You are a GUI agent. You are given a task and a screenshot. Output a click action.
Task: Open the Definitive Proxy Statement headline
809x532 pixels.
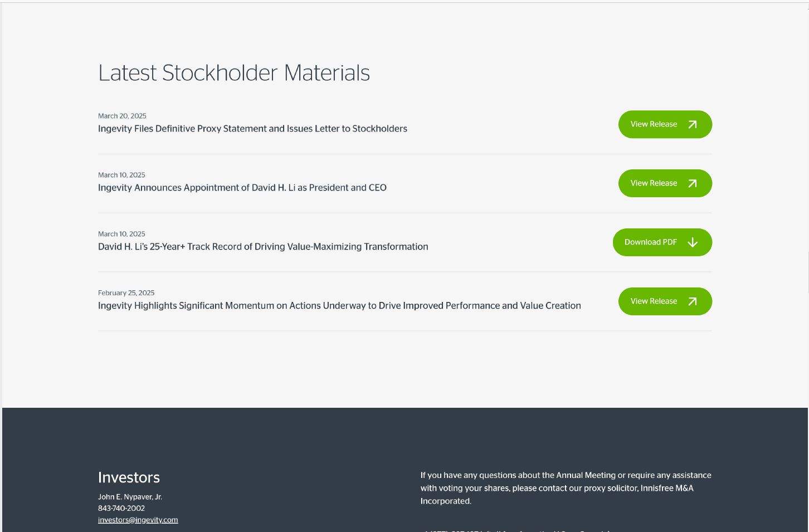tap(252, 129)
